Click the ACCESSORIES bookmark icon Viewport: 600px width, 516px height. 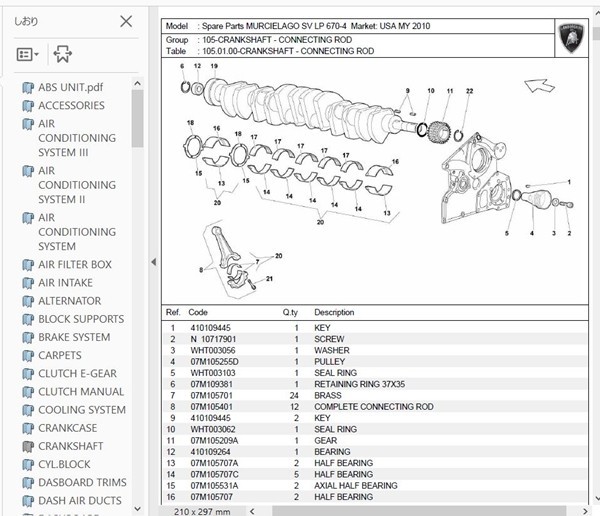(28, 106)
